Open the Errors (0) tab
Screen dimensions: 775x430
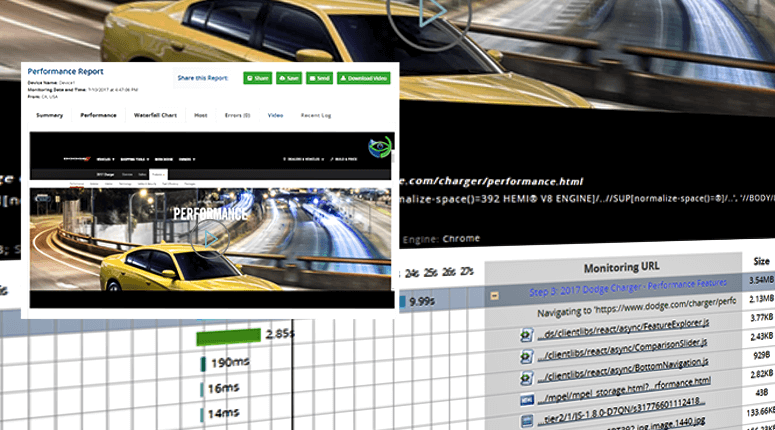[237, 115]
